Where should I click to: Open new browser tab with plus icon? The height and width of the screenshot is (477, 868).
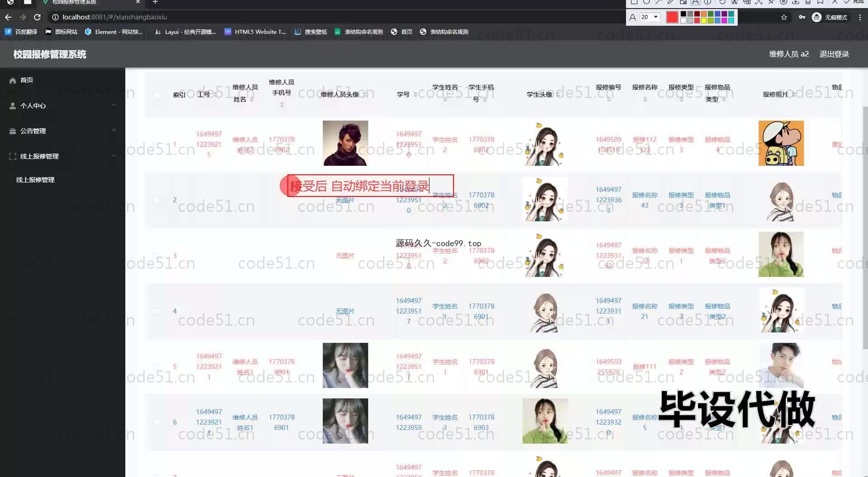click(x=155, y=2)
